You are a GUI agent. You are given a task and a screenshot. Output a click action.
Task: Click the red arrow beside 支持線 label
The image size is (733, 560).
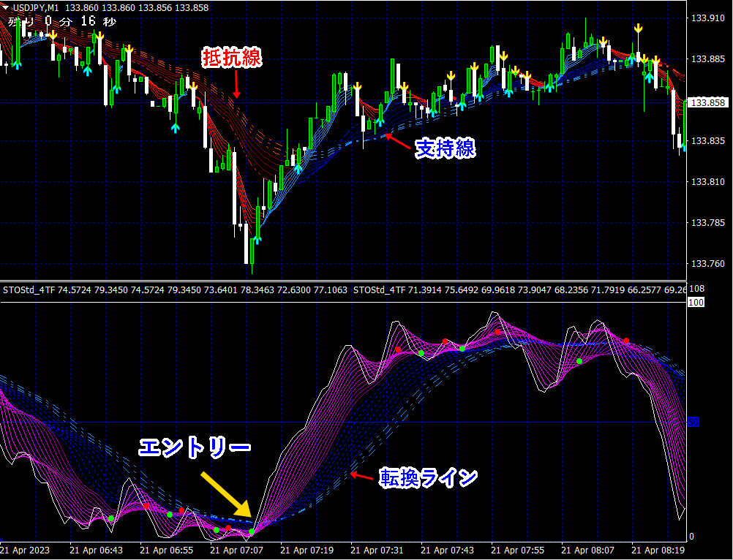pos(398,140)
